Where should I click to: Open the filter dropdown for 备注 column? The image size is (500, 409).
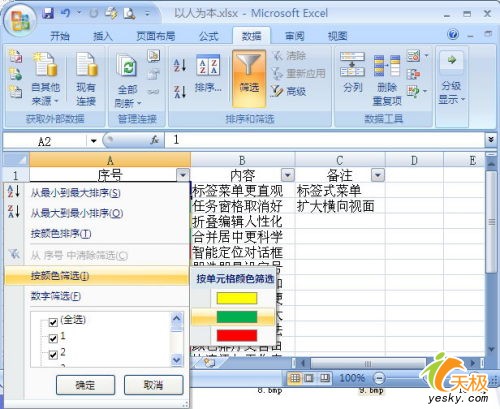(x=378, y=175)
